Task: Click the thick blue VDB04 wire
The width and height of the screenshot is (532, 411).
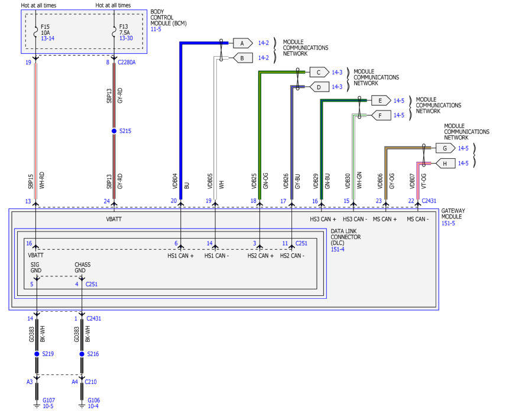Action: coord(180,118)
